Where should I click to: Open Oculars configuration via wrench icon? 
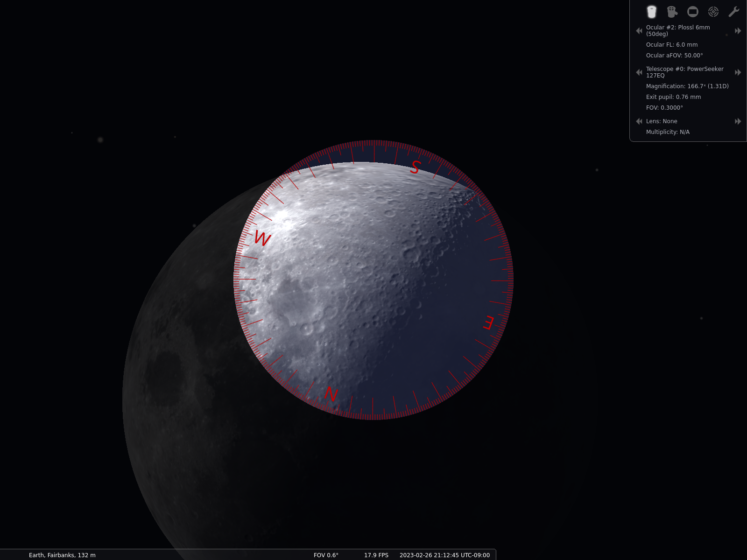click(x=733, y=12)
